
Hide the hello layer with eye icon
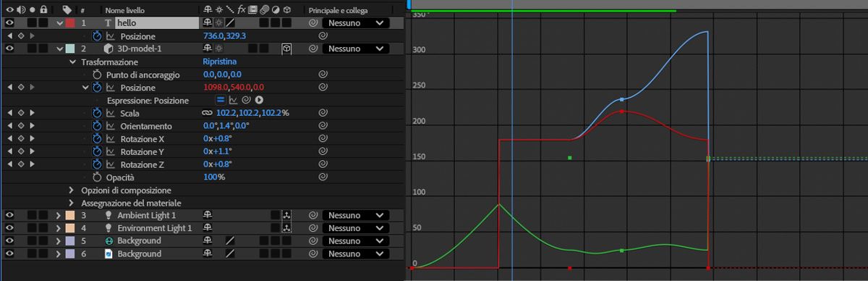point(10,23)
